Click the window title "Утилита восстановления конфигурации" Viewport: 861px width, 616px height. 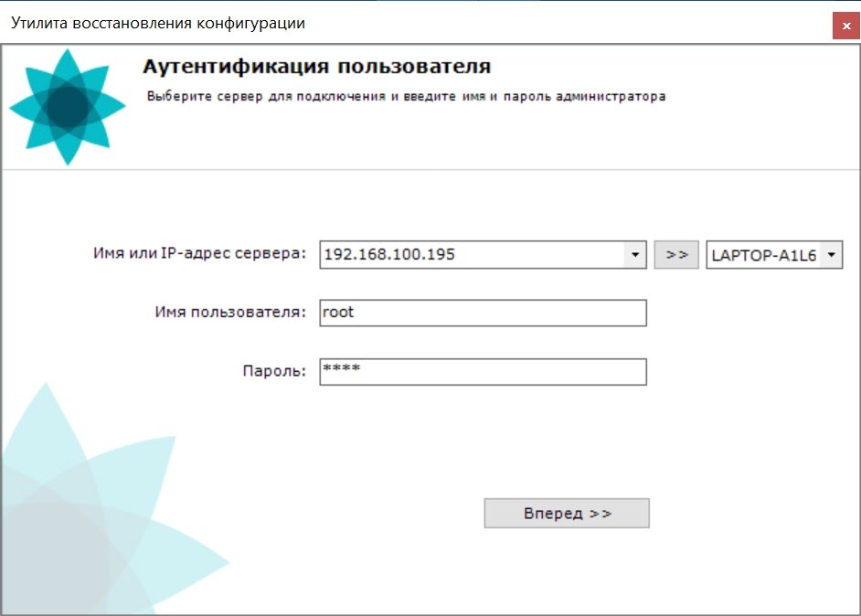(x=158, y=24)
